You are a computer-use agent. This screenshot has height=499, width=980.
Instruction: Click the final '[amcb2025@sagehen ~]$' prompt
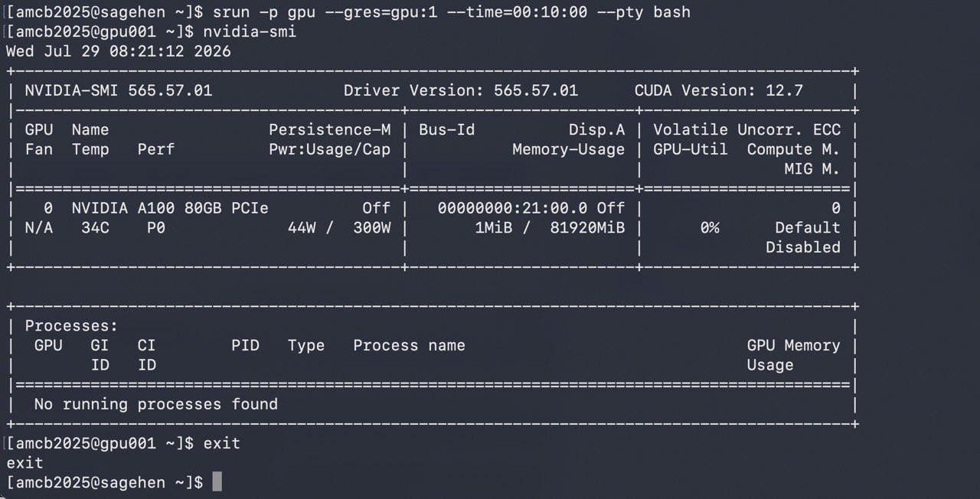click(105, 482)
